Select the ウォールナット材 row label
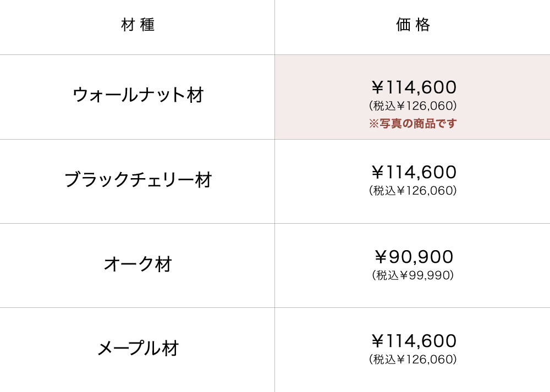This screenshot has height=392, width=550. click(138, 95)
